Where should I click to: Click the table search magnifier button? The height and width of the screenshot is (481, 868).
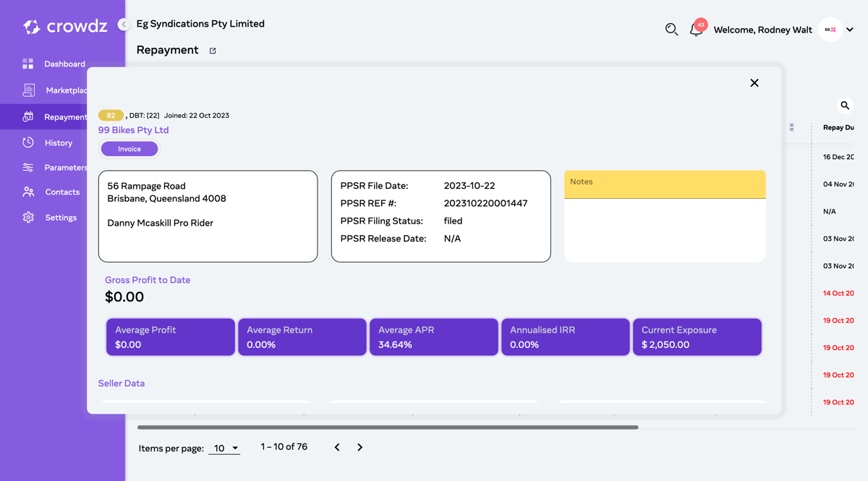[845, 106]
